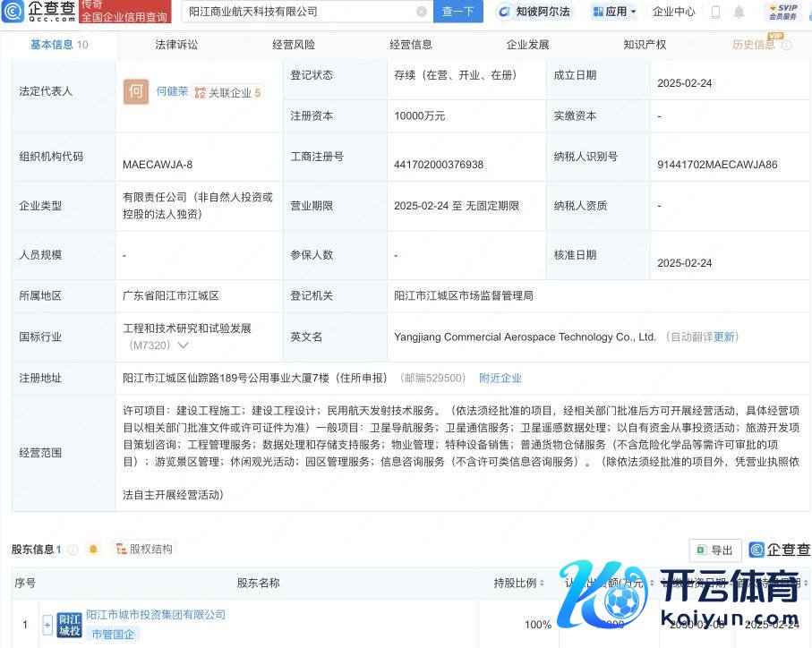Click the 查一下 search button
Viewport: 812px width, 648px height.
[458, 12]
